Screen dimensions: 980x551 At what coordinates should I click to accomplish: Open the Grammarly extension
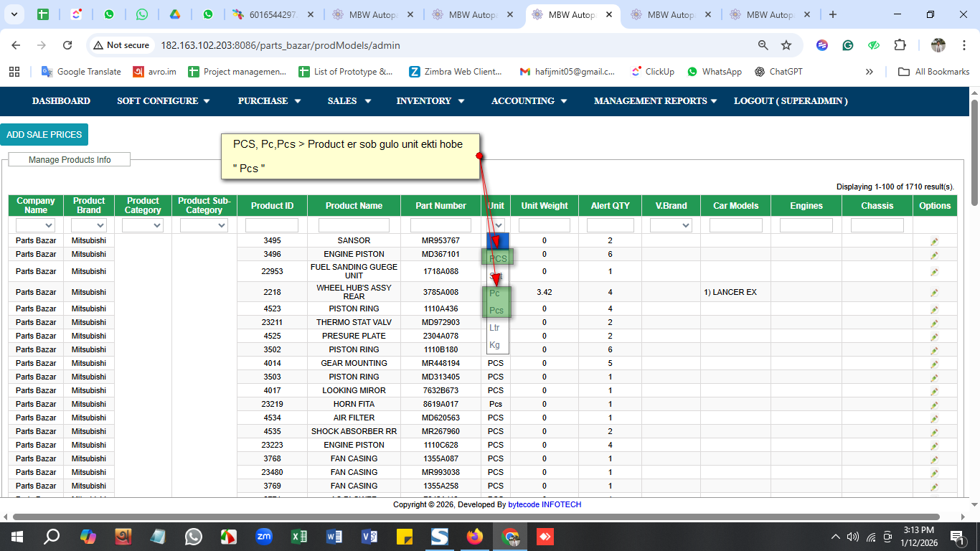(x=848, y=45)
